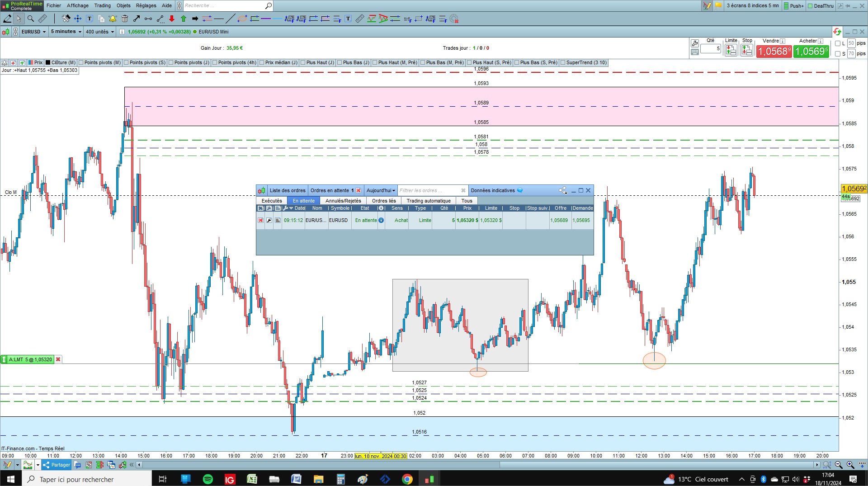The height and width of the screenshot is (486, 868).
Task: Select the red down arrow tool
Action: (172, 19)
